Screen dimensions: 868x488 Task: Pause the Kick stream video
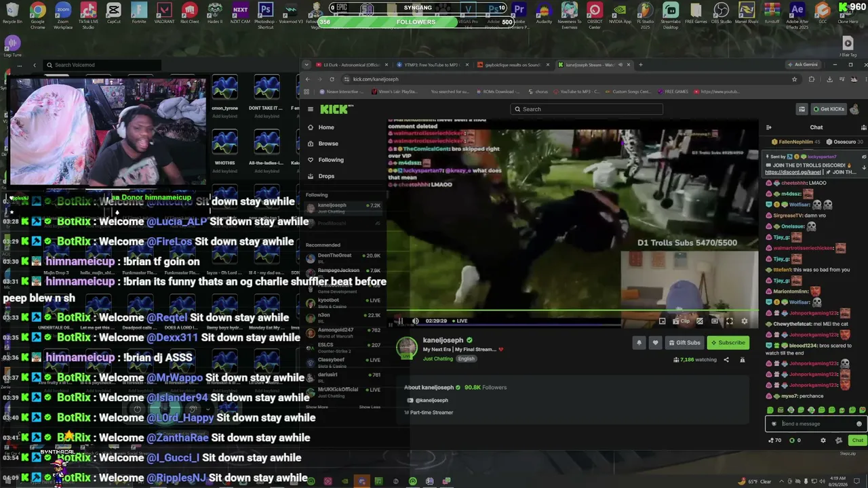400,321
